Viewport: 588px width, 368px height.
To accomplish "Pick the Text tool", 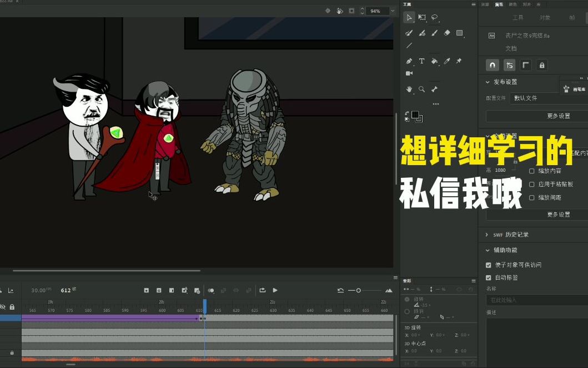I will [422, 61].
